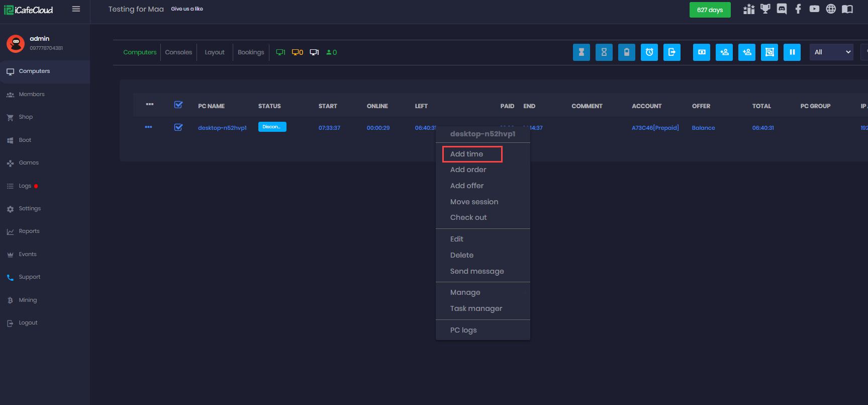Go to Reports in sidebar
The image size is (868, 405).
coord(29,231)
